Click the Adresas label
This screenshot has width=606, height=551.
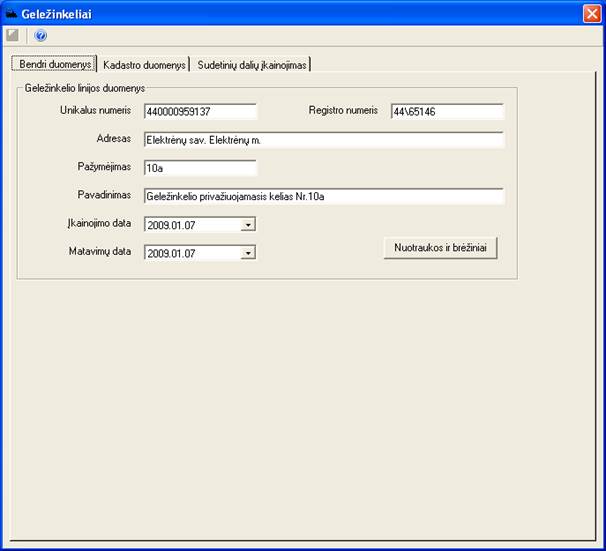114,138
